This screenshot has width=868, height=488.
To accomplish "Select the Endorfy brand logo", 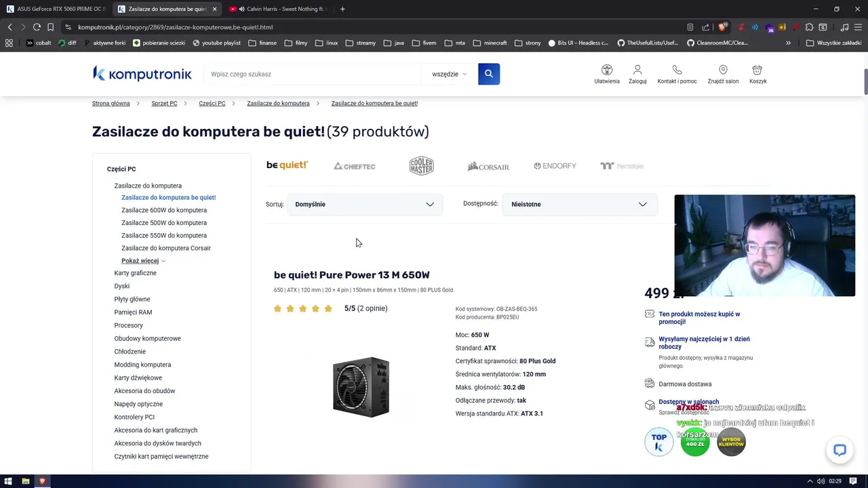I will pos(555,166).
